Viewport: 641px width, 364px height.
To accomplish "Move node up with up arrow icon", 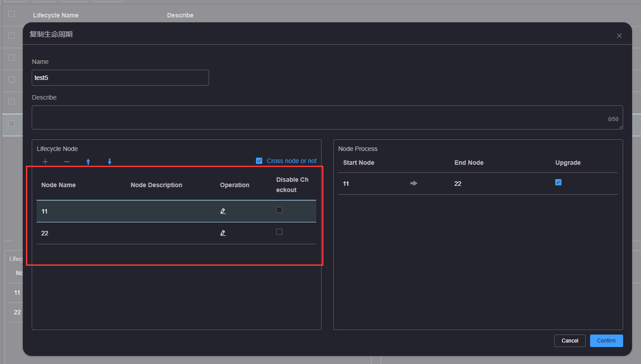I will (88, 162).
